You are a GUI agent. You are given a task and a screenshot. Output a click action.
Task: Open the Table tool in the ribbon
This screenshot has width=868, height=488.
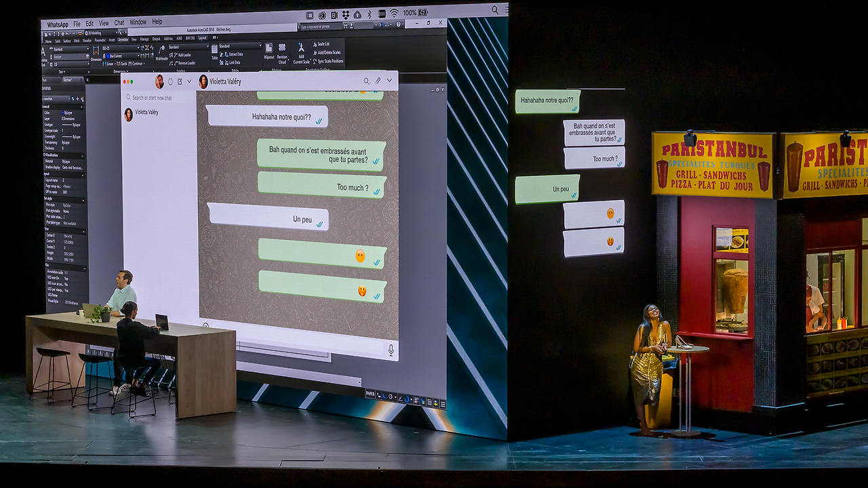214,53
